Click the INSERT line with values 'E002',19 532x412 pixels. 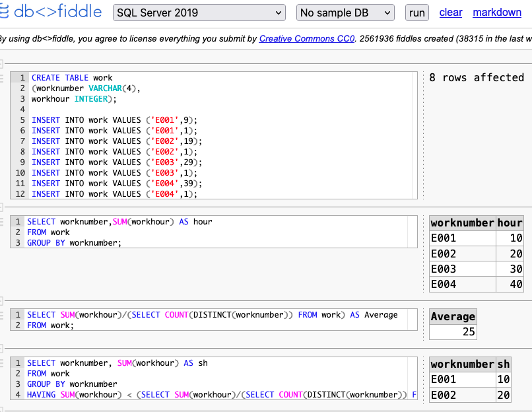coord(117,141)
